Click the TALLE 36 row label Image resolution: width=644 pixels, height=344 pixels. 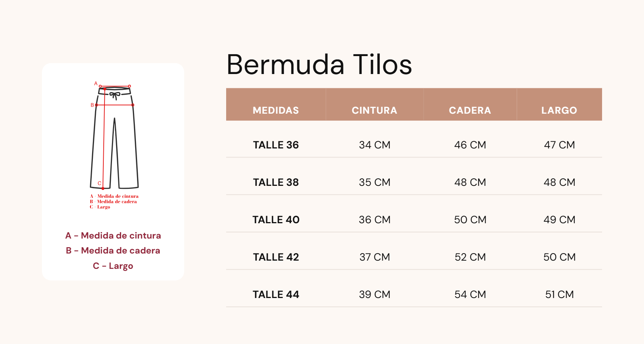point(276,145)
